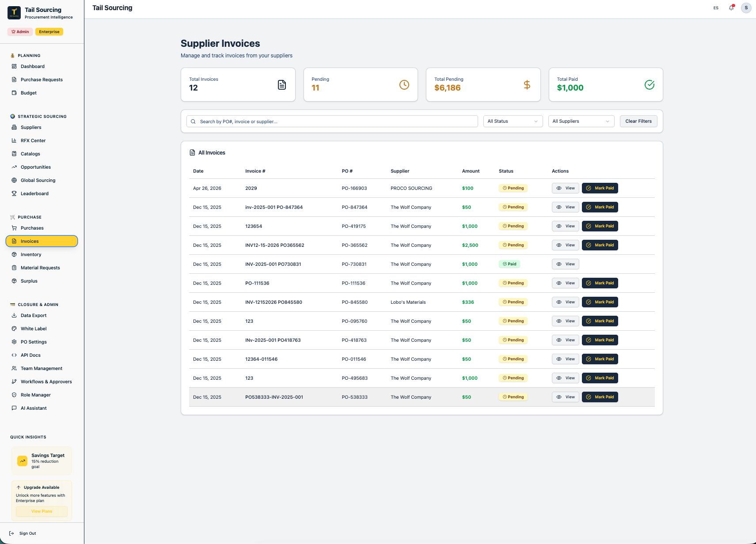Switch language with ES toggle
The image size is (756, 544).
[x=716, y=8]
